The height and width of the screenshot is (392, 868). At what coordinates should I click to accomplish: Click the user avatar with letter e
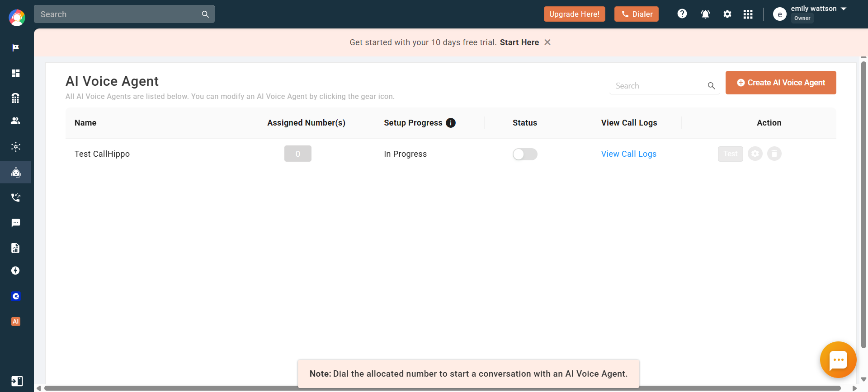click(780, 14)
